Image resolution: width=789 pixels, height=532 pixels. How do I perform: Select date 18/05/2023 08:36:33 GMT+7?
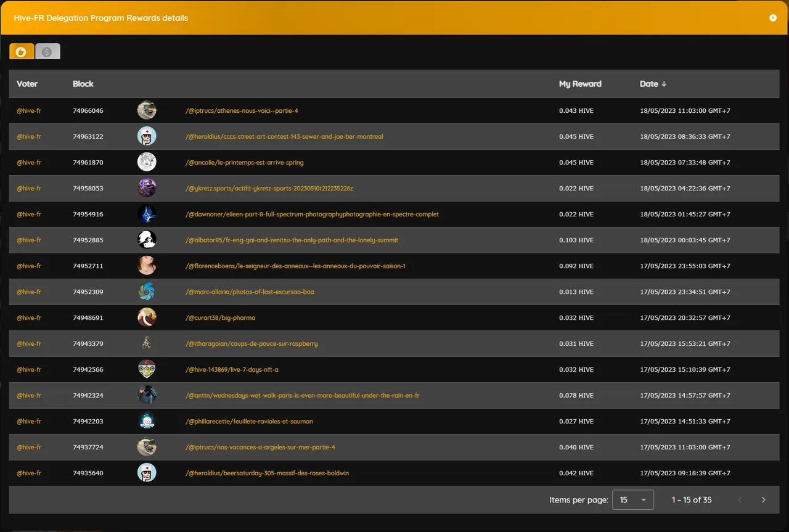pos(685,137)
